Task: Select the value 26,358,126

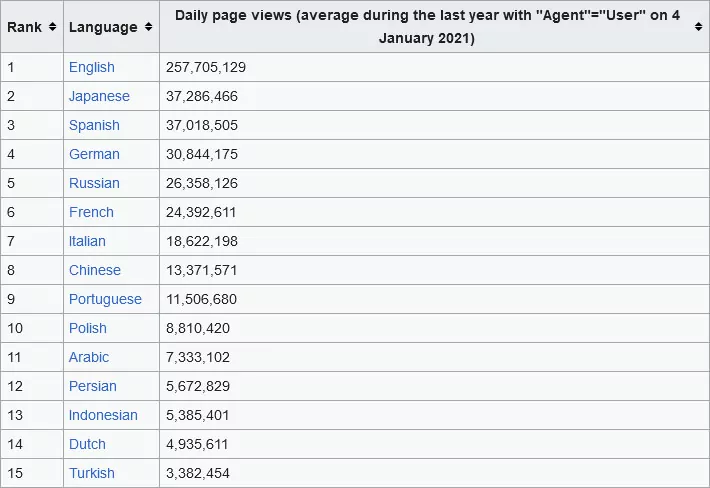Action: tap(201, 183)
